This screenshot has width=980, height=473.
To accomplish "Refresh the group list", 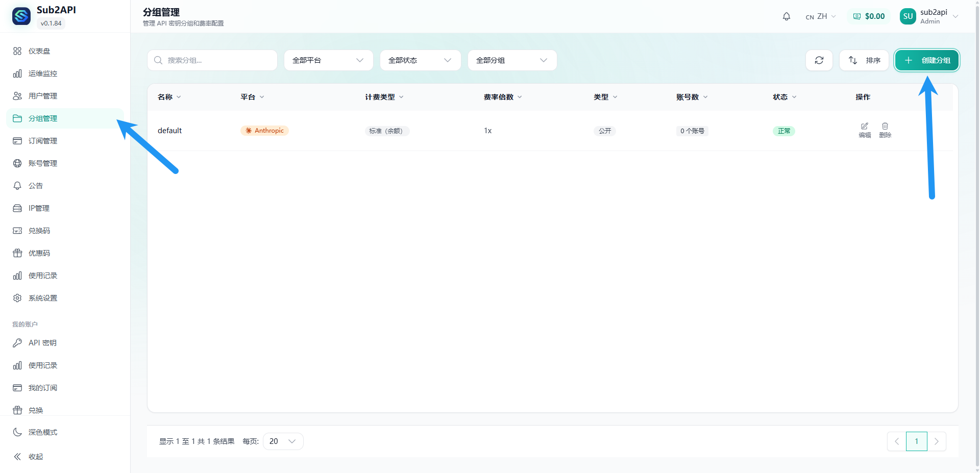I will 819,60.
